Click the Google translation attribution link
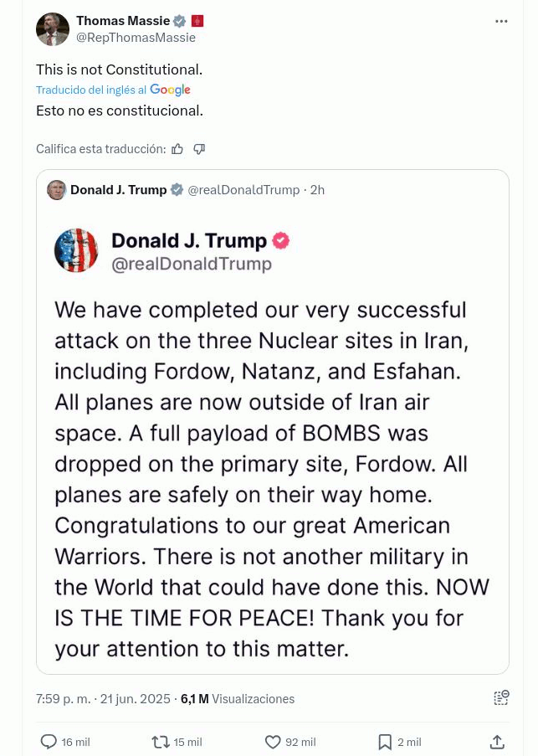538x756 pixels. [x=170, y=90]
